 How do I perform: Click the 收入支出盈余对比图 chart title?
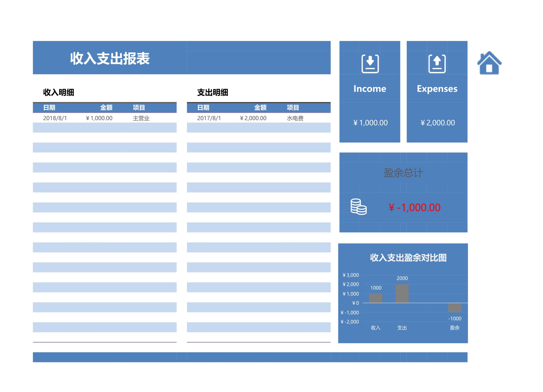point(408,258)
